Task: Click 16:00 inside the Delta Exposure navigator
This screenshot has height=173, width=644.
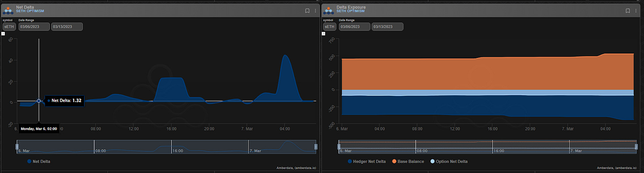Action: click(499, 150)
